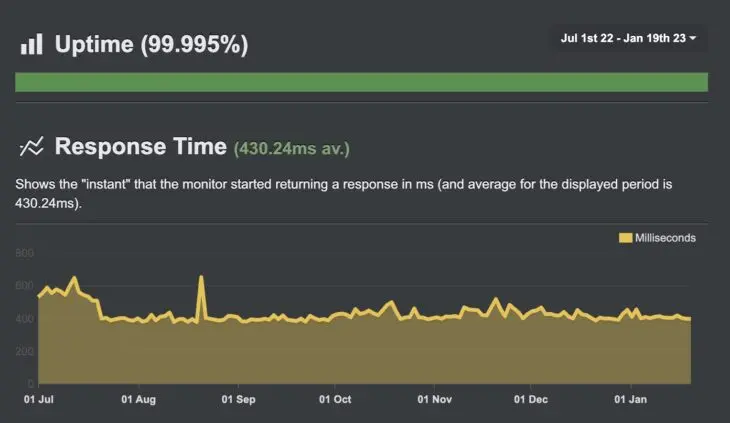This screenshot has height=423, width=730.
Task: Click the Response Time line graph icon
Action: 32,147
